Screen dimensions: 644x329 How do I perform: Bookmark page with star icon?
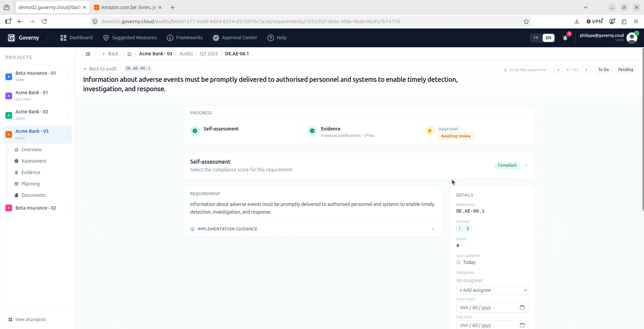[526, 21]
